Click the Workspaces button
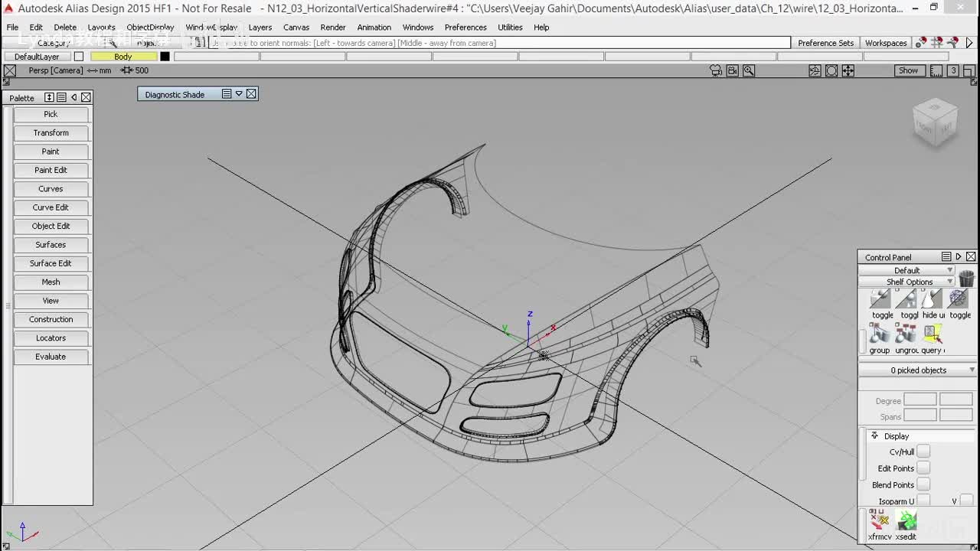The image size is (980, 551). [886, 43]
